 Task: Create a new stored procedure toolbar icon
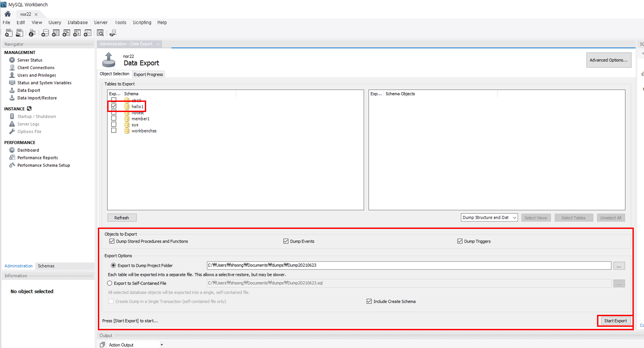[x=77, y=33]
